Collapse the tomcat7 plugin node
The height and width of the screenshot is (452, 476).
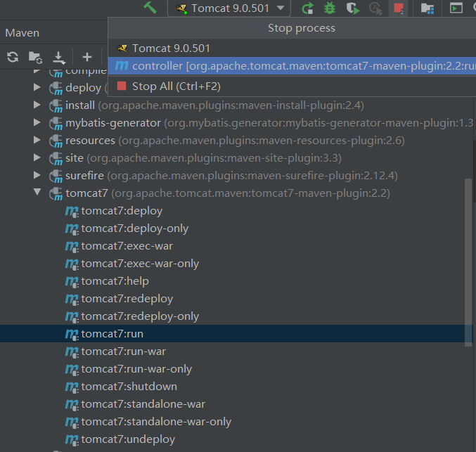(x=37, y=192)
